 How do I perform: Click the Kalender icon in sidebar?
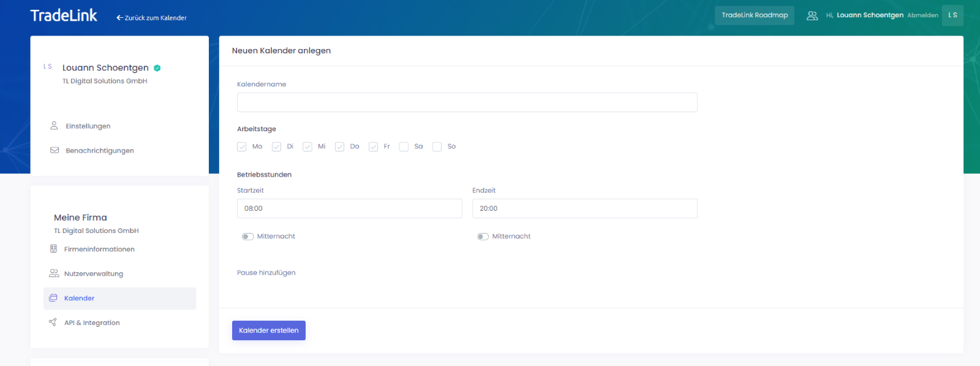[x=53, y=298]
